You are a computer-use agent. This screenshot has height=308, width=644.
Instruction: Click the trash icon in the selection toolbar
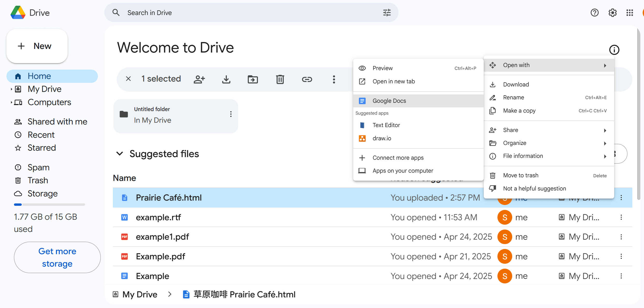(280, 79)
